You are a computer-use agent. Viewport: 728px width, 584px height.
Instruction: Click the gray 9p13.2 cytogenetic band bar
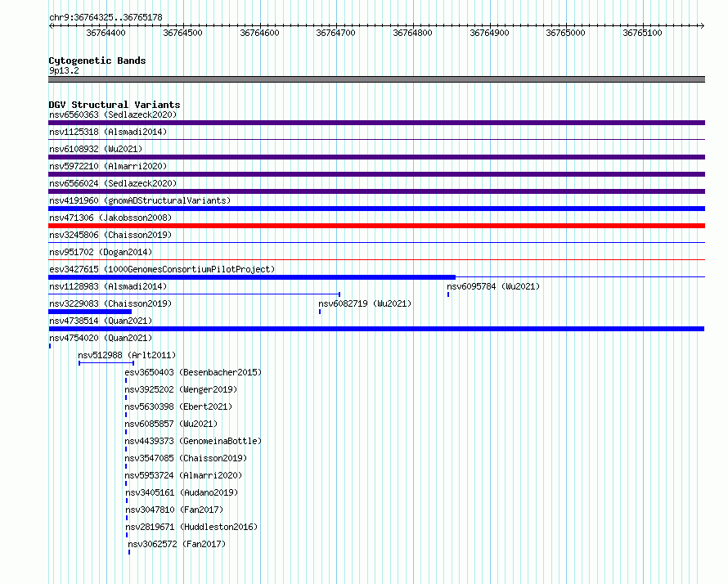pyautogui.click(x=376, y=79)
